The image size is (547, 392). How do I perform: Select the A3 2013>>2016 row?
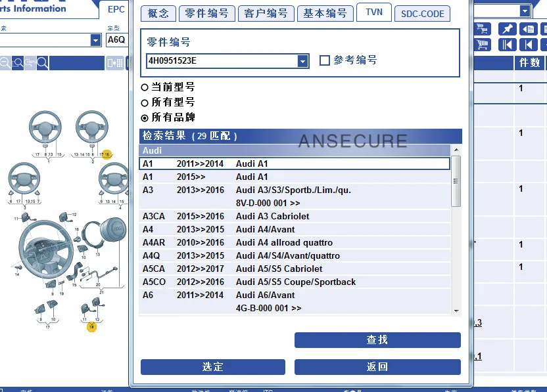(x=295, y=196)
